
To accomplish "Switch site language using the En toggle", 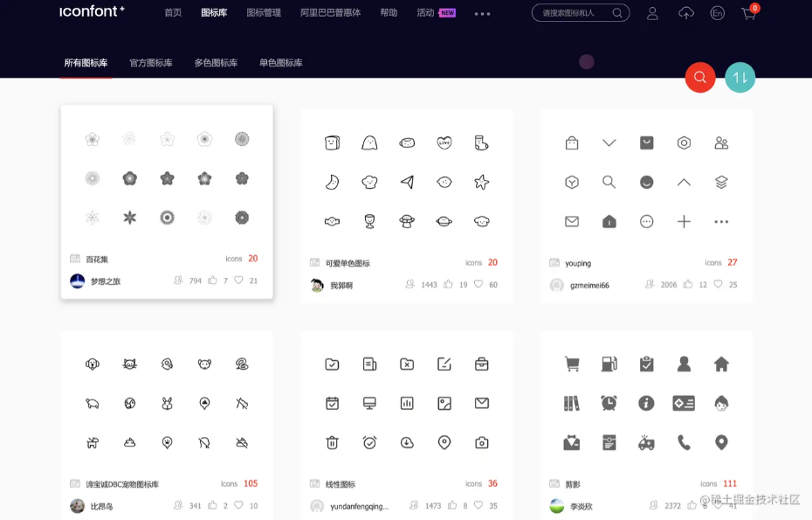I will (x=717, y=13).
